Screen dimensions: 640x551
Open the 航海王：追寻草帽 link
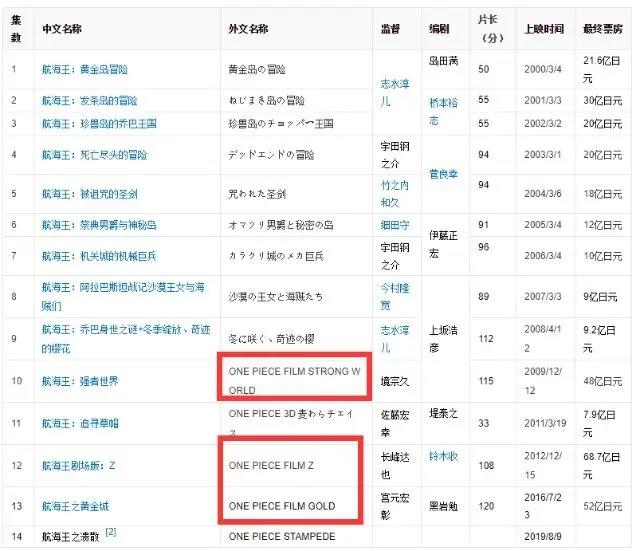click(x=80, y=423)
